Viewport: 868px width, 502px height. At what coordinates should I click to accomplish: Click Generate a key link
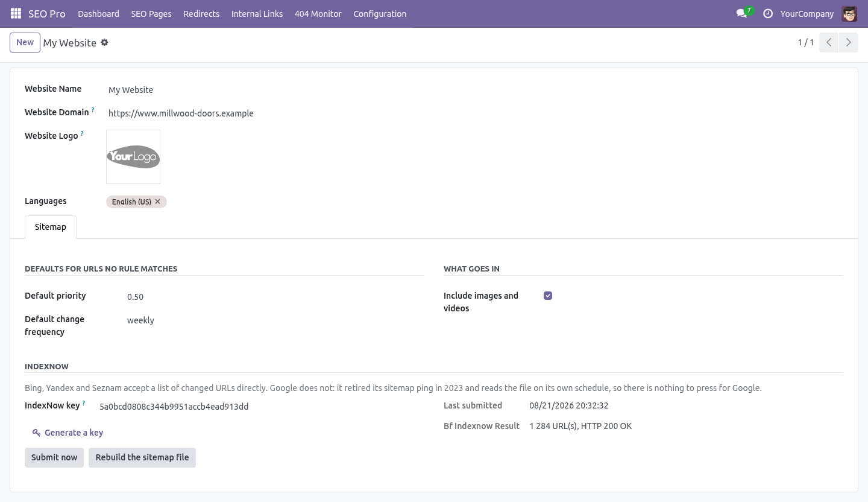tap(68, 433)
